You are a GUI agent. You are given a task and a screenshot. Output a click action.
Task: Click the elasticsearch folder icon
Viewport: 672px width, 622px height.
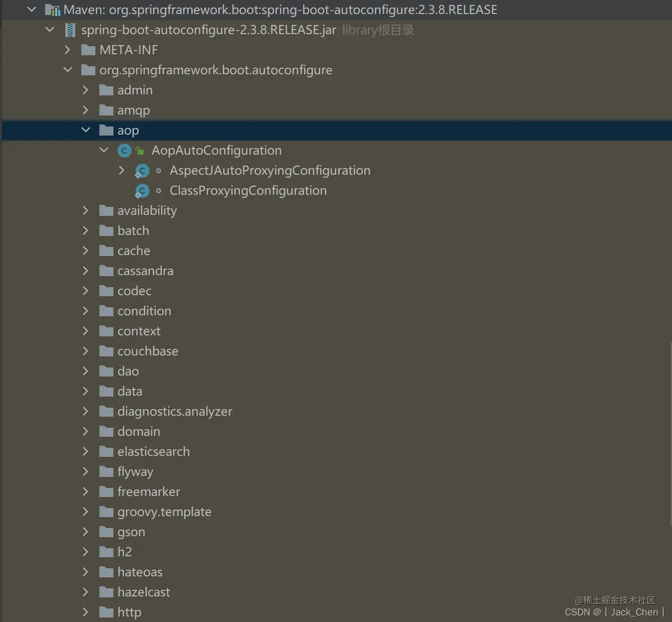click(106, 451)
